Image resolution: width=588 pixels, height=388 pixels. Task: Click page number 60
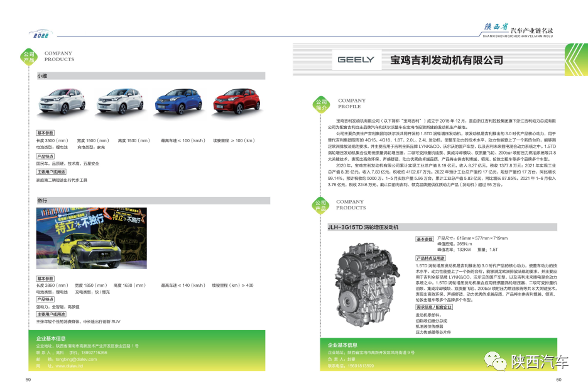point(558,380)
